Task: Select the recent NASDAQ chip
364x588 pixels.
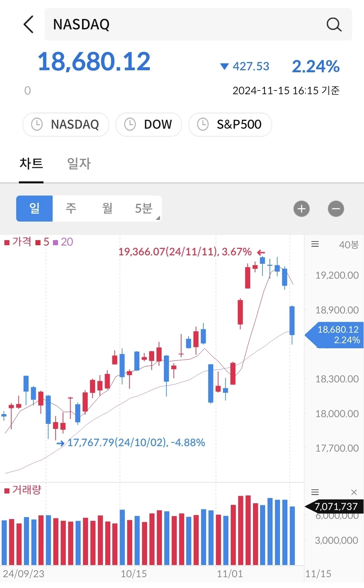Action: point(66,124)
